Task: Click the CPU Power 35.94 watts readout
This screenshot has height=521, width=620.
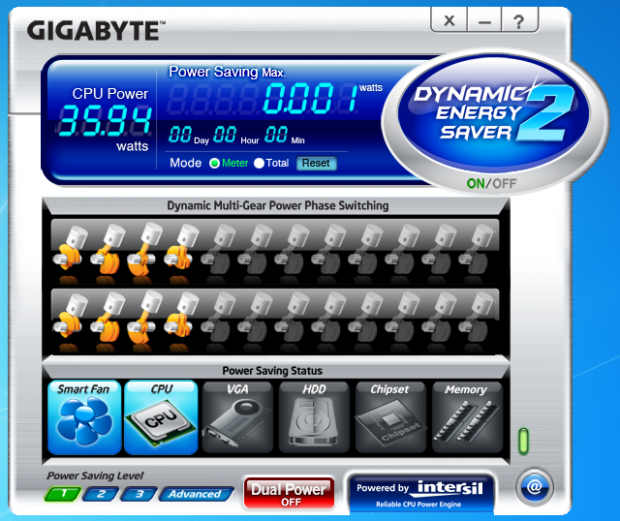Action: [x=105, y=121]
